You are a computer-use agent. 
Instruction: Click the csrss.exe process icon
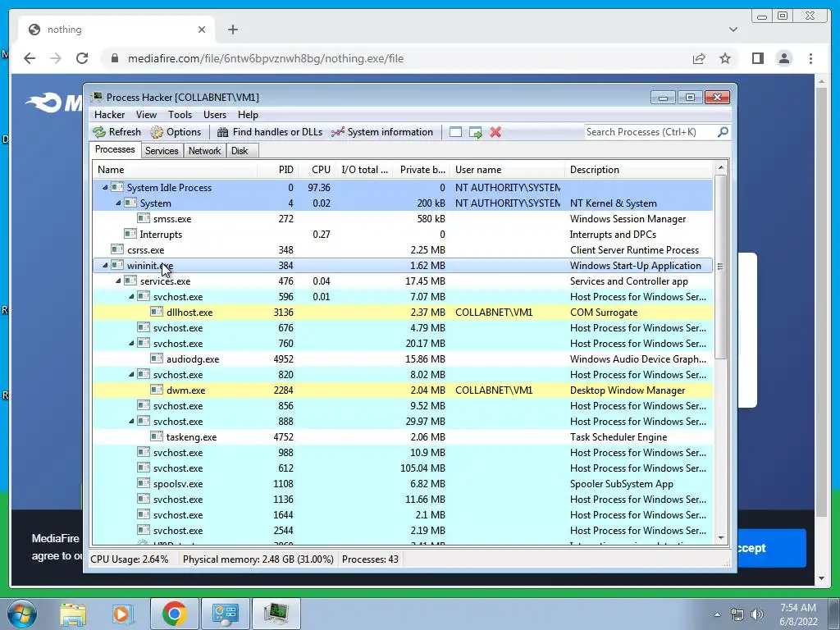tap(116, 249)
